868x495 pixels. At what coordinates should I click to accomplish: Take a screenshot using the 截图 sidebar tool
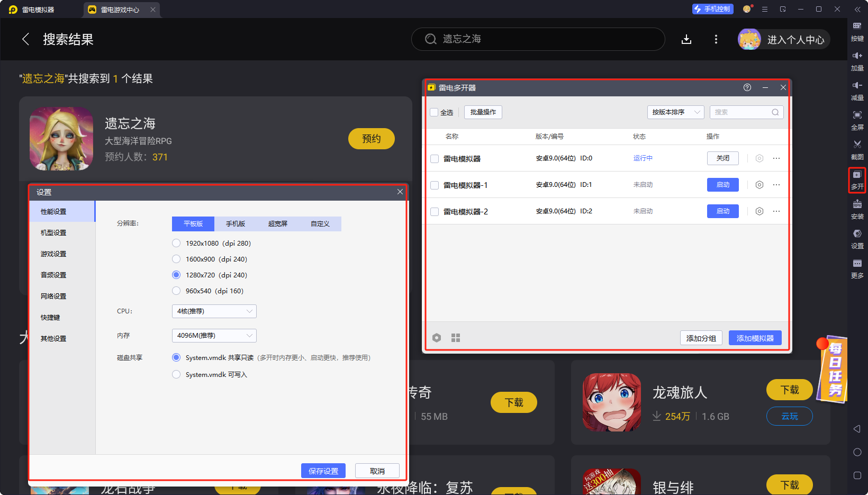click(x=857, y=149)
